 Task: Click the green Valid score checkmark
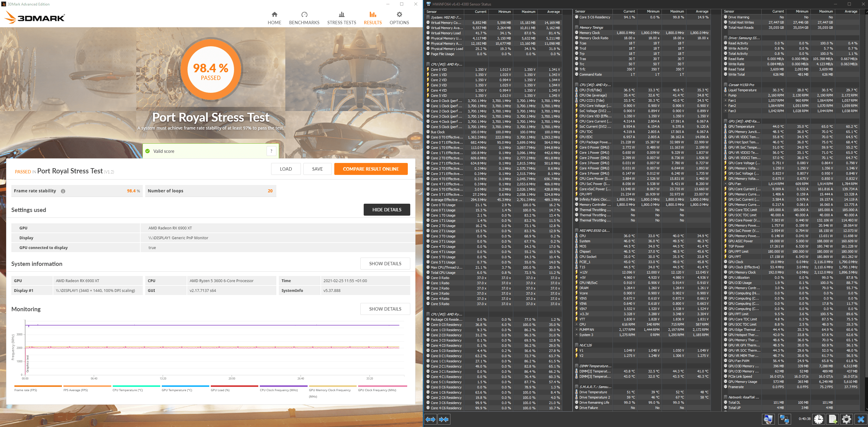148,151
